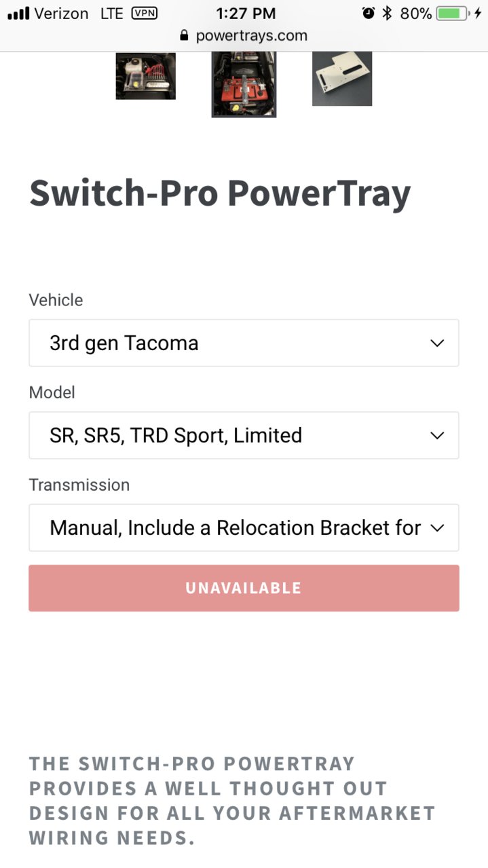Select the red battery product thumbnail
488x868 pixels.
[244, 84]
